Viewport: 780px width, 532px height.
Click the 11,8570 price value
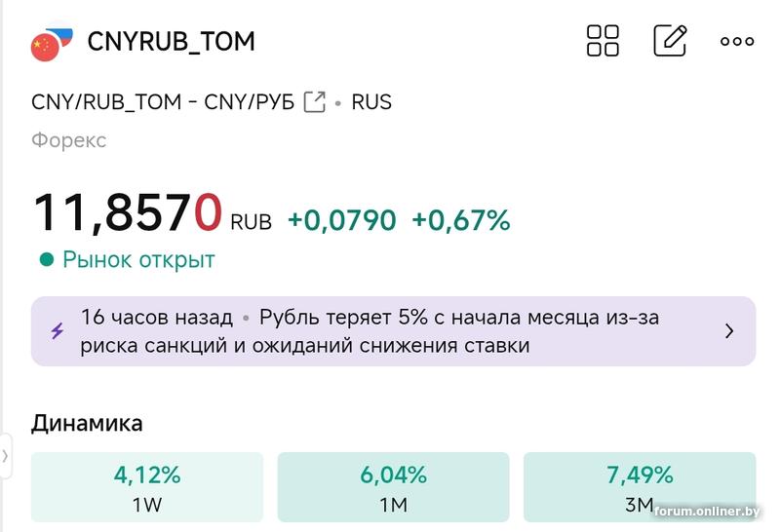tap(128, 212)
